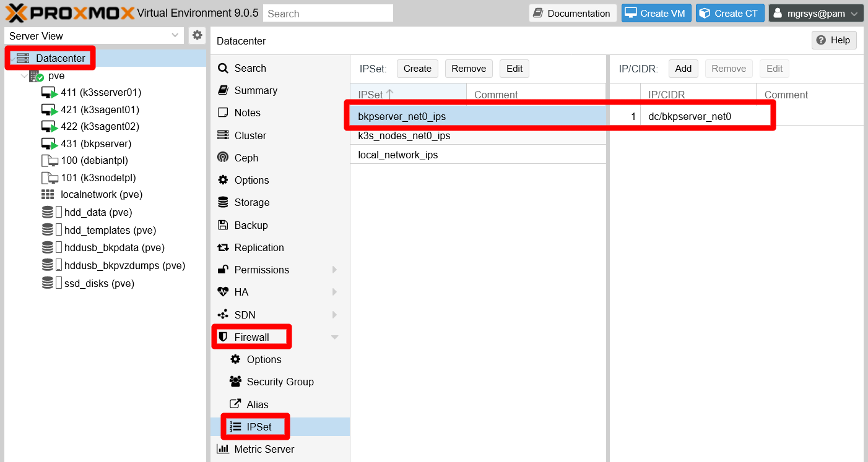Image resolution: width=868 pixels, height=462 pixels.
Task: Open the Backup section
Action: pyautogui.click(x=250, y=225)
